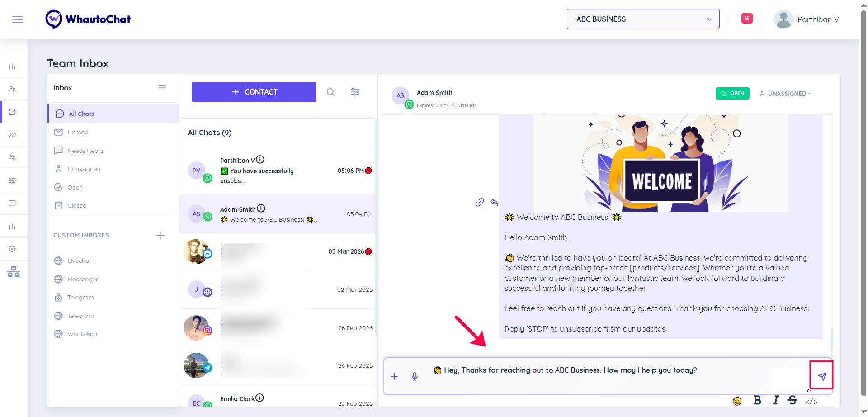Screen dimensions: 868x417
Task: Toggle bold text formatting
Action: [757, 400]
